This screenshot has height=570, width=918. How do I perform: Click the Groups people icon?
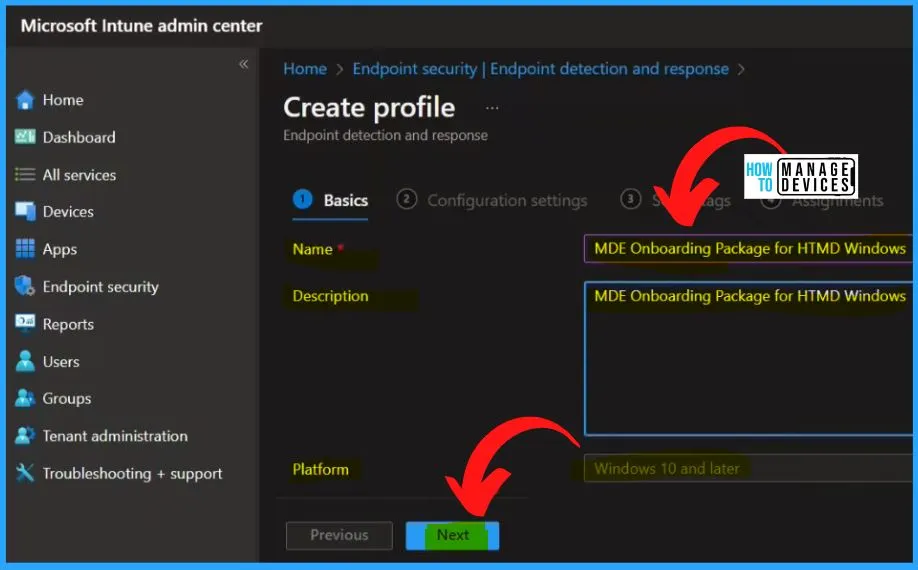click(x=25, y=399)
